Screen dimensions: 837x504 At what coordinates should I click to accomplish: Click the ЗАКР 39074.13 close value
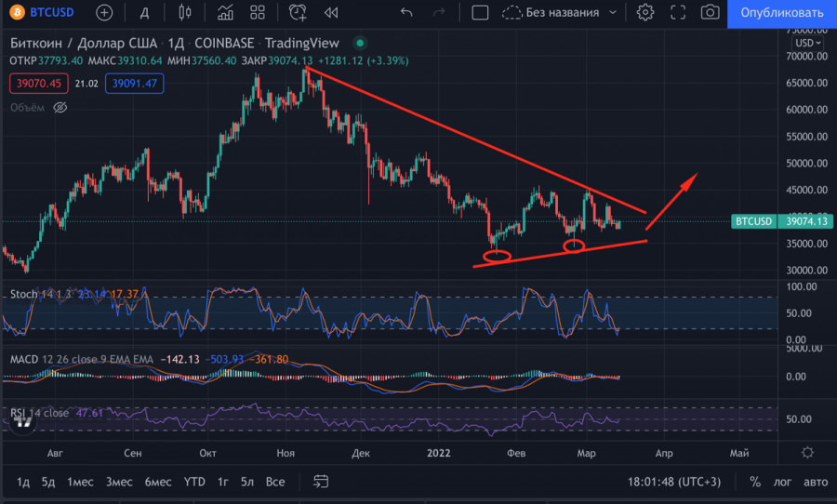[277, 60]
